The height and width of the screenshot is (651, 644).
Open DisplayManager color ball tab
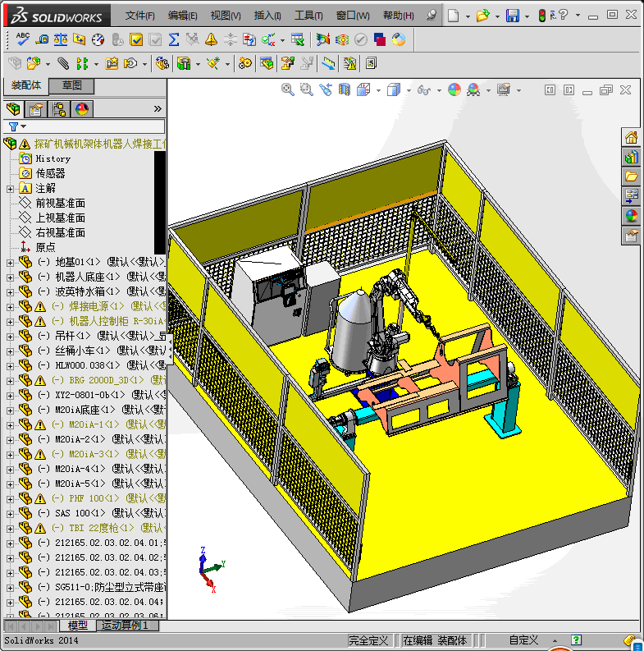pyautogui.click(x=82, y=109)
